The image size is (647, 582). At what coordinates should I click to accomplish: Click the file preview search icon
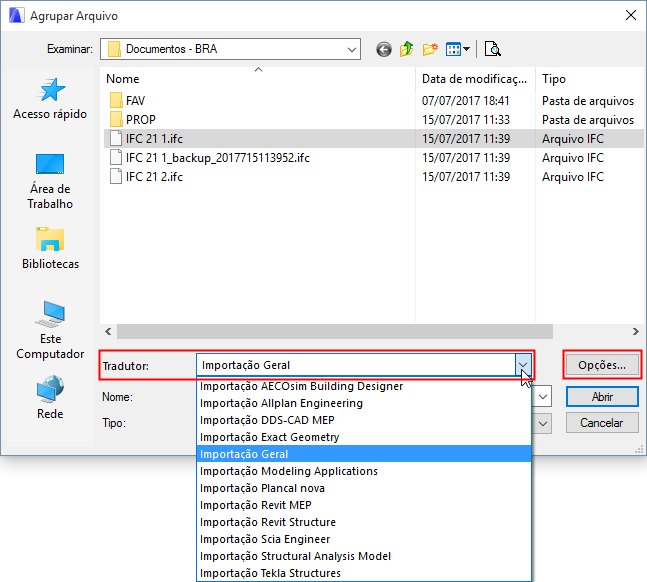(492, 49)
